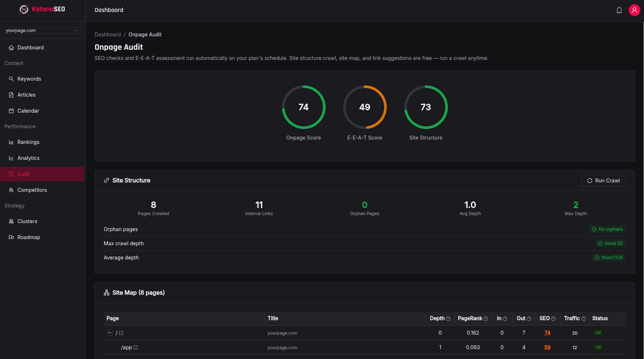Select Dashboard in the sidebar menu
Screen dimensions: 644x359
pos(31,48)
